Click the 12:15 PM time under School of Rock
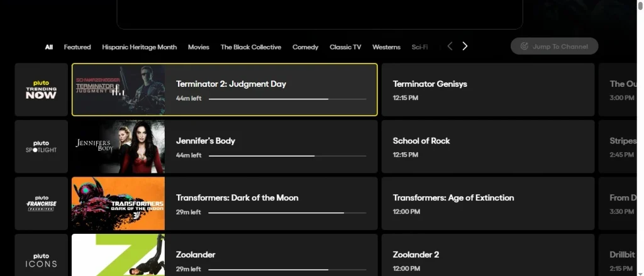Screen dimensions: 644x276 tap(406, 155)
